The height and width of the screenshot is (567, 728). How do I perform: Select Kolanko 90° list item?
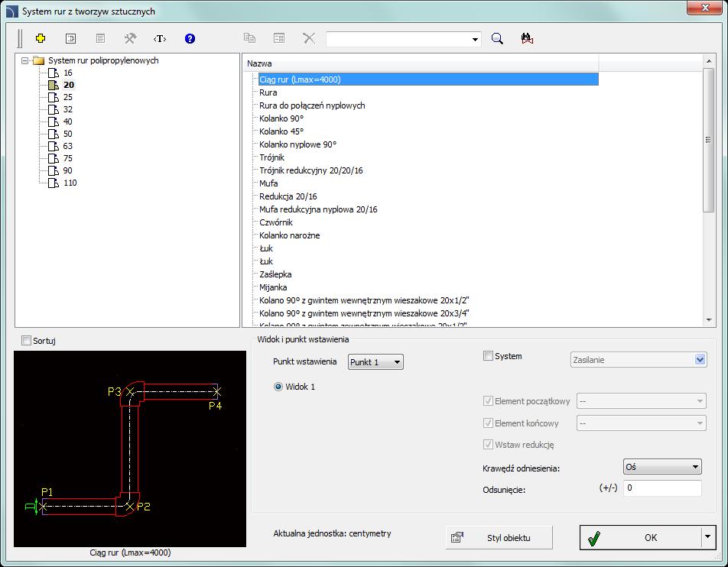click(281, 118)
